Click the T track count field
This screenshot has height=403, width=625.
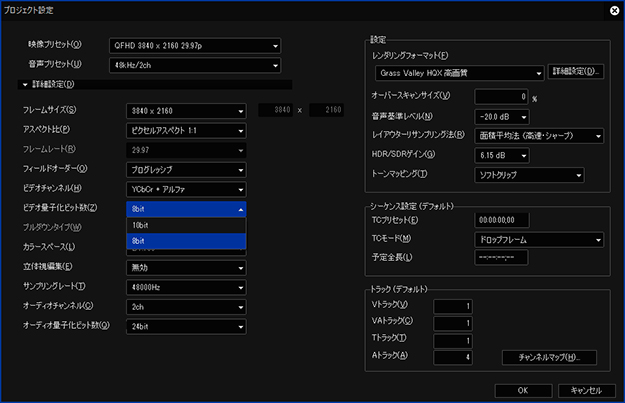coord(453,341)
